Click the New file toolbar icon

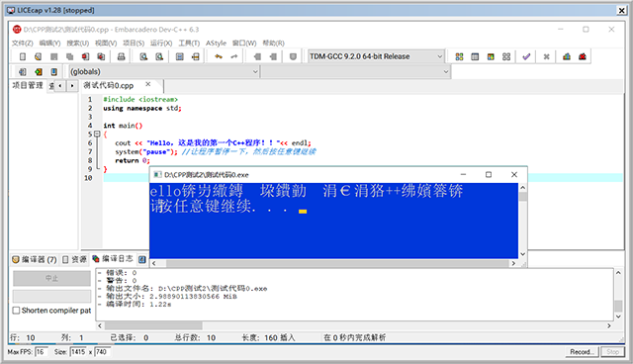(23, 57)
